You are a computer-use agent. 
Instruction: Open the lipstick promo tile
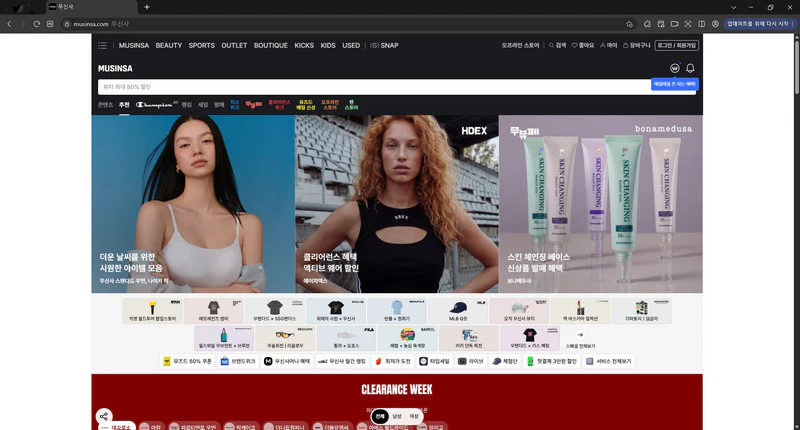[581, 311]
